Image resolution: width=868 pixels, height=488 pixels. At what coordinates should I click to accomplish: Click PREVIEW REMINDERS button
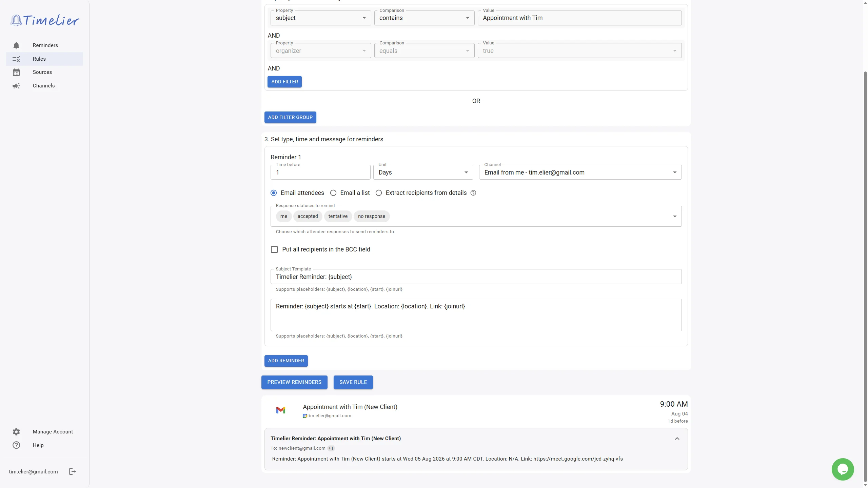pyautogui.click(x=294, y=382)
